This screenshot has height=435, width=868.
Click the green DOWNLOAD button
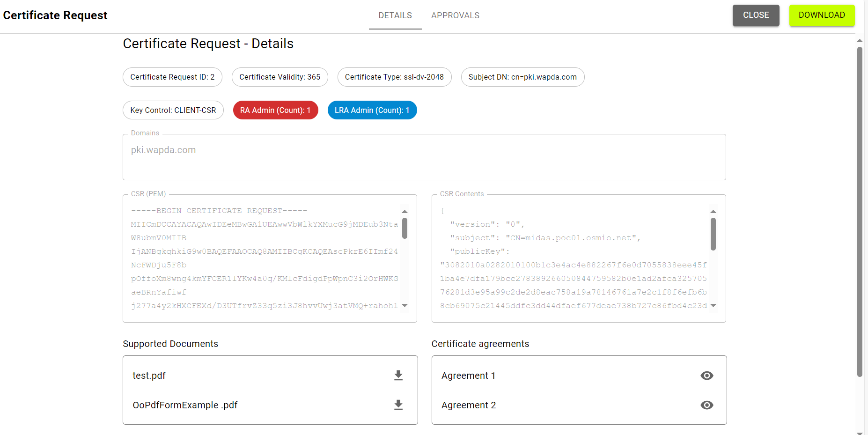(822, 15)
